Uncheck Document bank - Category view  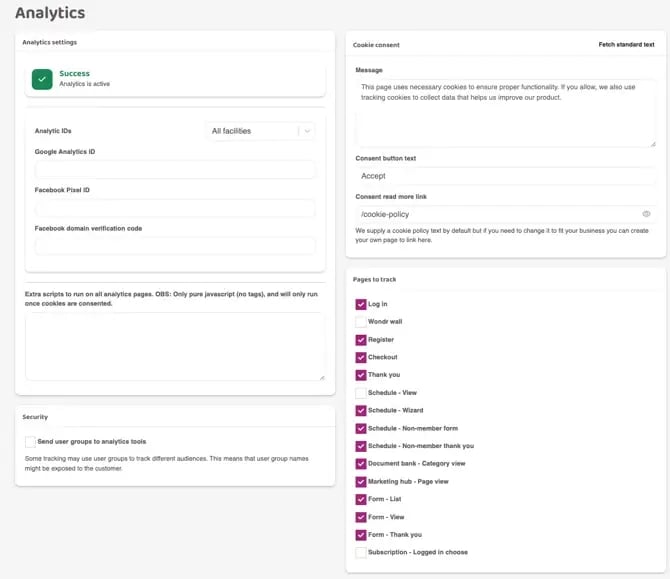pos(361,464)
